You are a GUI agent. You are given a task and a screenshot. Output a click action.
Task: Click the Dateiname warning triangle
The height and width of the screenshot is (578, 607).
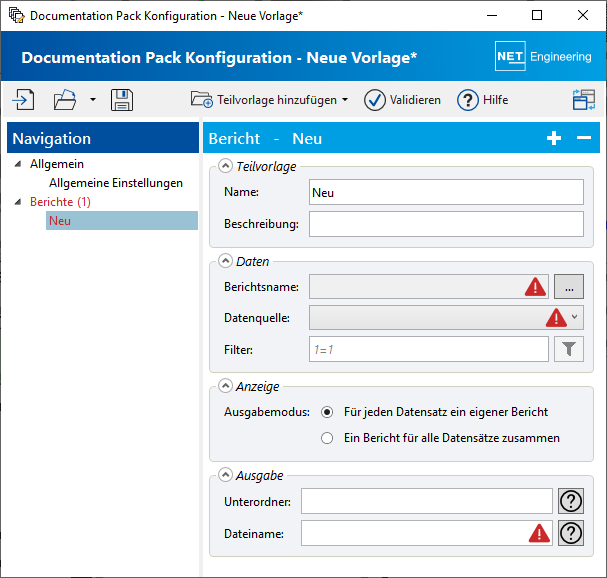click(539, 533)
